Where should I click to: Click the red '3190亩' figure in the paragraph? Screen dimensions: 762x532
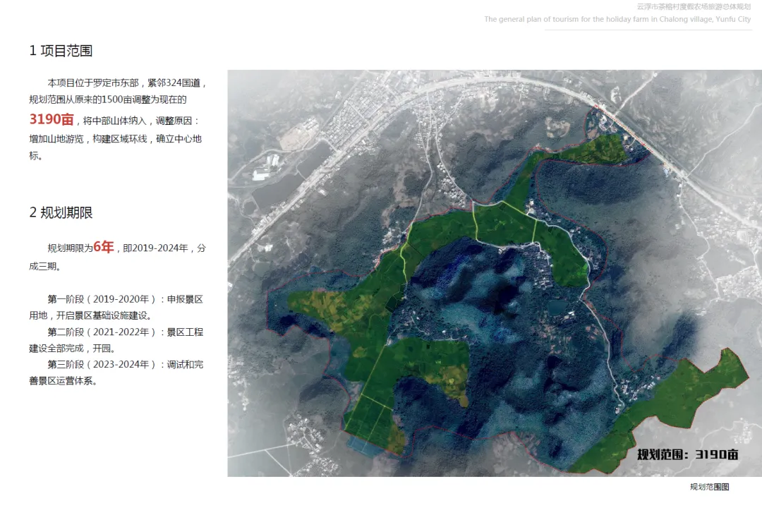[x=52, y=119]
